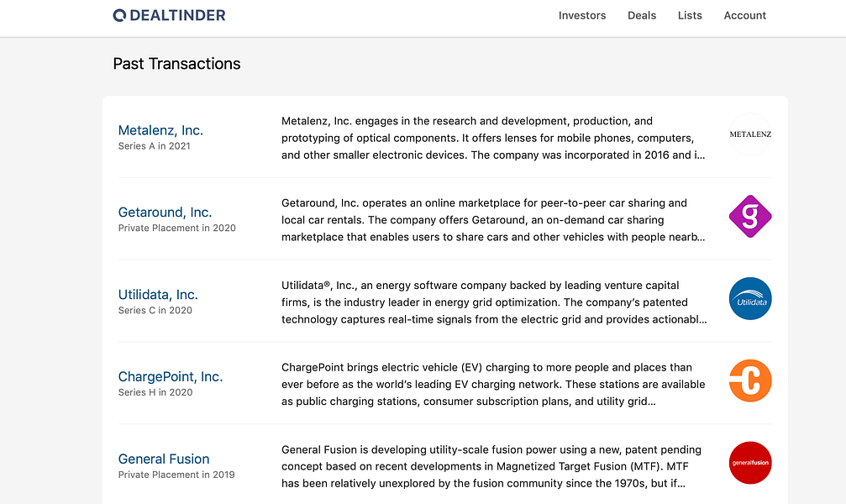
Task: Click the Metalenz company logo
Action: click(750, 134)
